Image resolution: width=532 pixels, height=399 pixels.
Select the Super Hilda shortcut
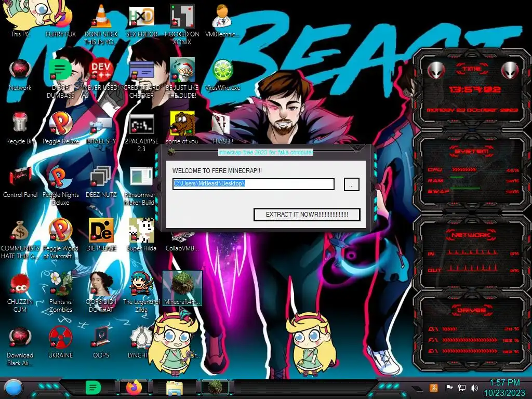[141, 235]
